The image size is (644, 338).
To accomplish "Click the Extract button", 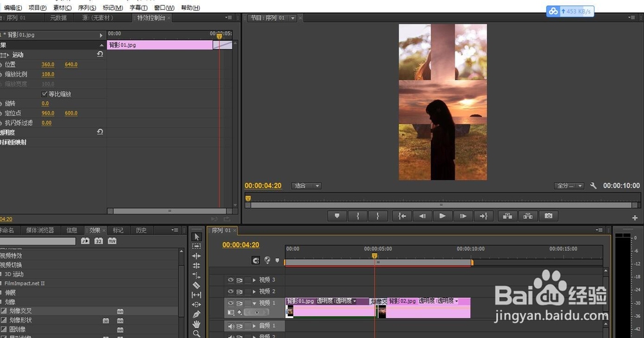I will coord(528,216).
